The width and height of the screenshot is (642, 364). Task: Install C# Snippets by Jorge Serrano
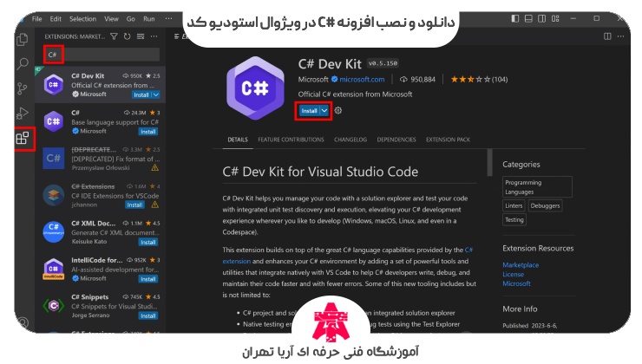[x=148, y=315]
